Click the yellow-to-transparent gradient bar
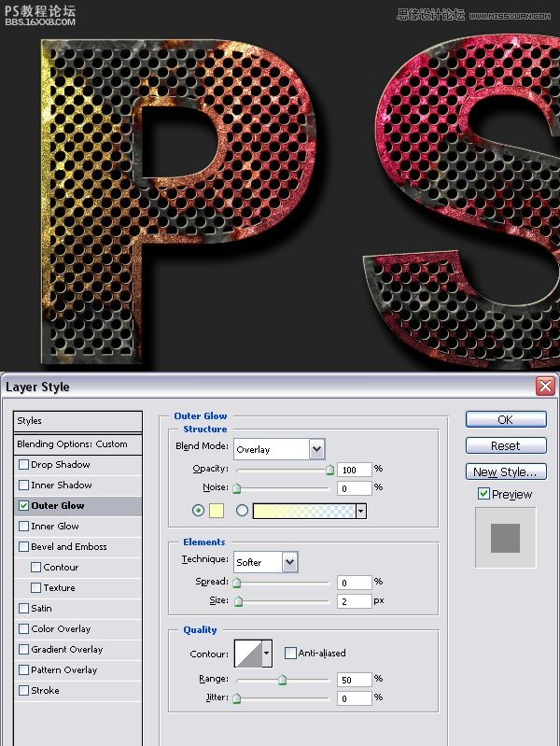This screenshot has height=746, width=560. coord(304,511)
